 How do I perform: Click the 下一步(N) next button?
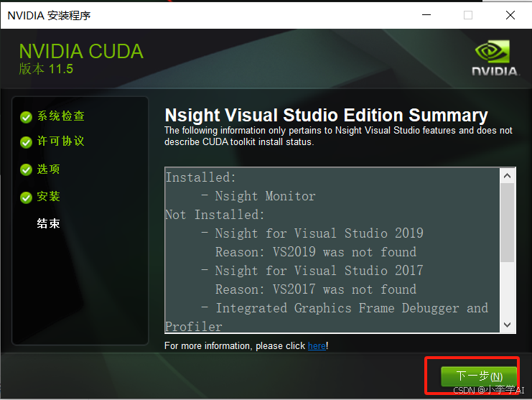[479, 376]
